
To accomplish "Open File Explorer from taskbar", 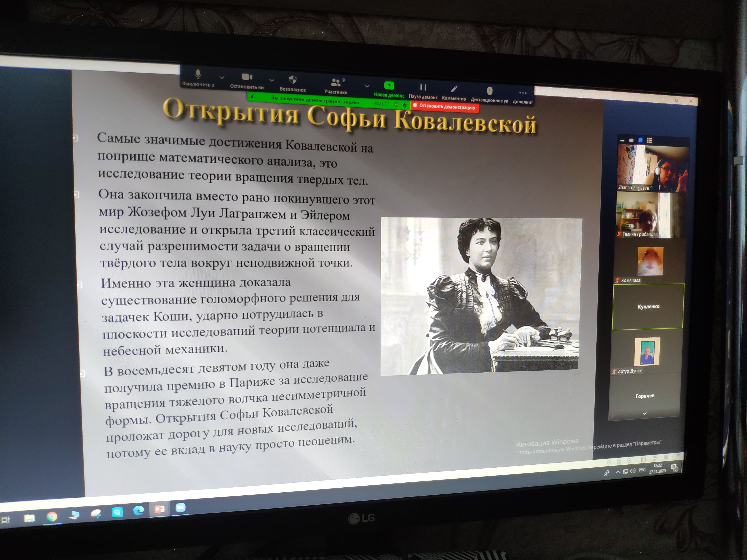I will 29,518.
